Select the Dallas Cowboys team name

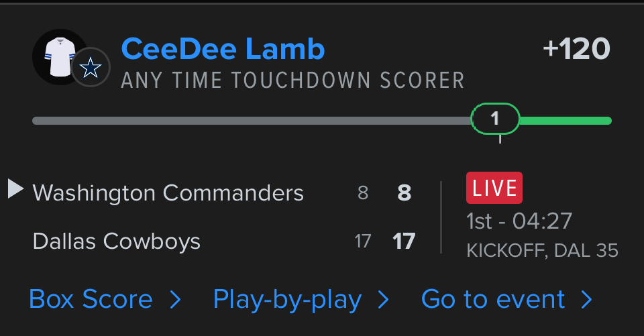coord(116,241)
